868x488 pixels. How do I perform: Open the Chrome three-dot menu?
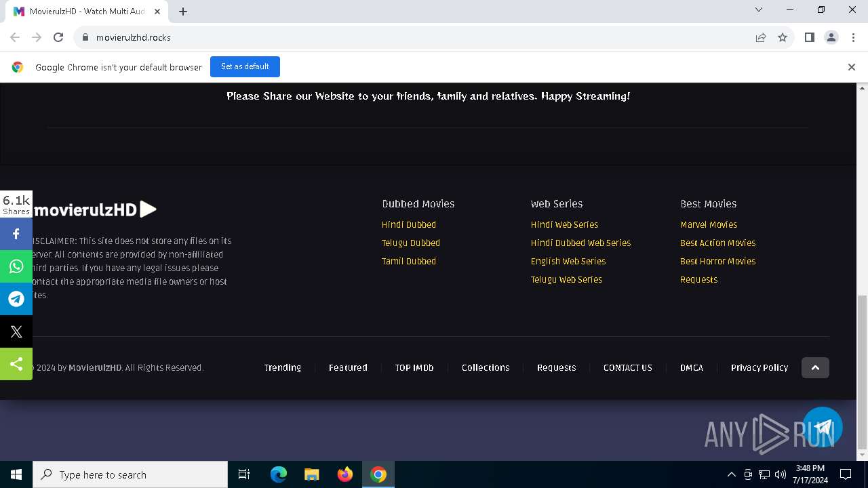[852, 37]
